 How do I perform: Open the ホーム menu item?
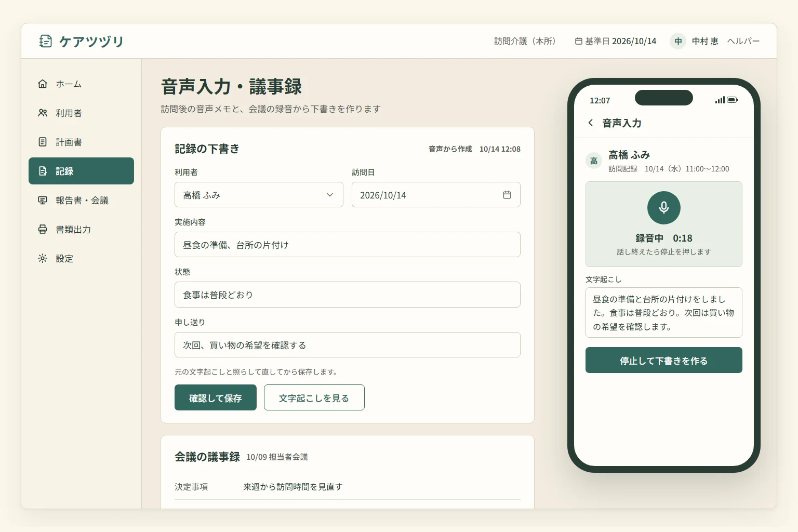pos(81,84)
